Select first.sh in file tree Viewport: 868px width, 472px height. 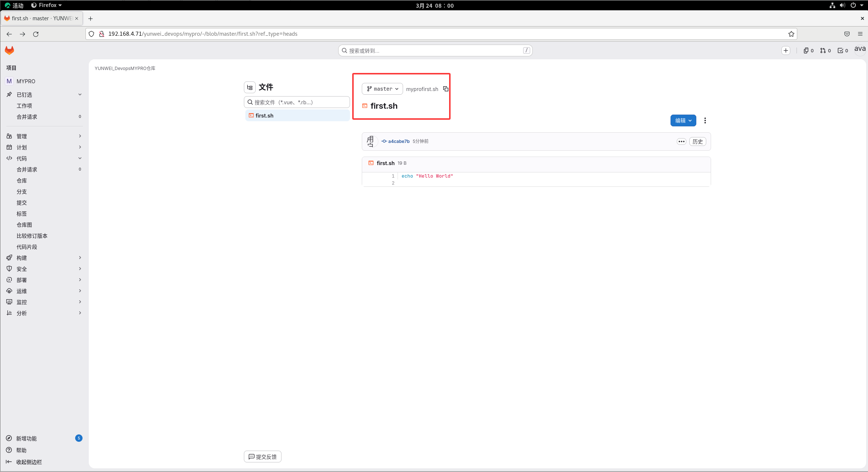[x=265, y=116]
